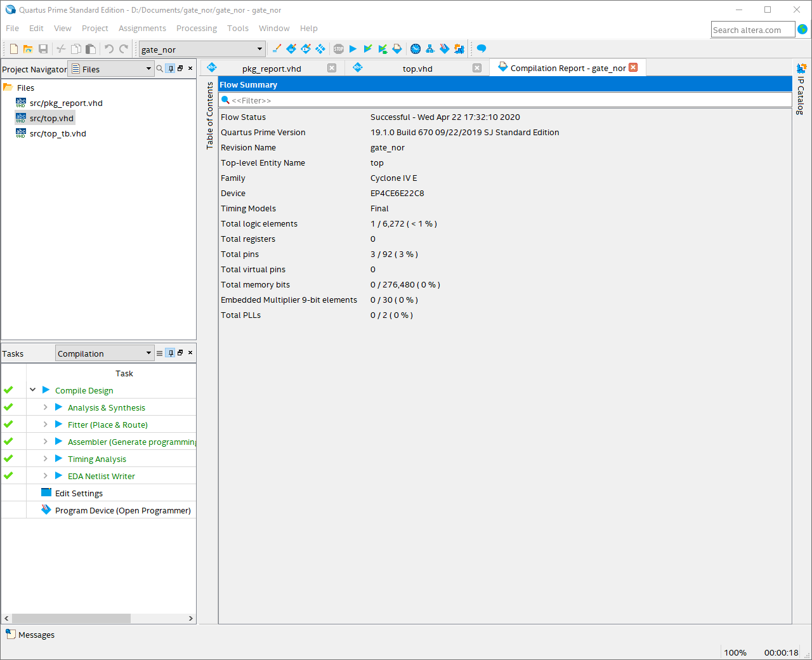Expand the Analysis & Synthesis task
This screenshot has width=812, height=660.
coord(45,407)
